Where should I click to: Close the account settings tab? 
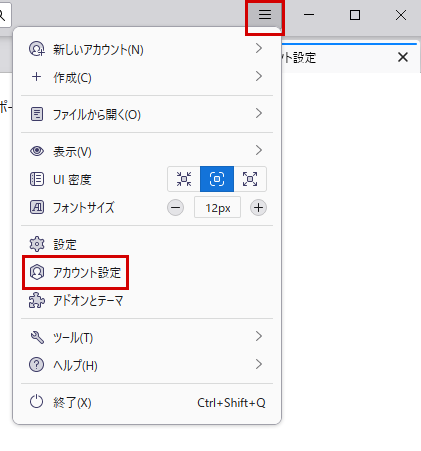point(403,57)
